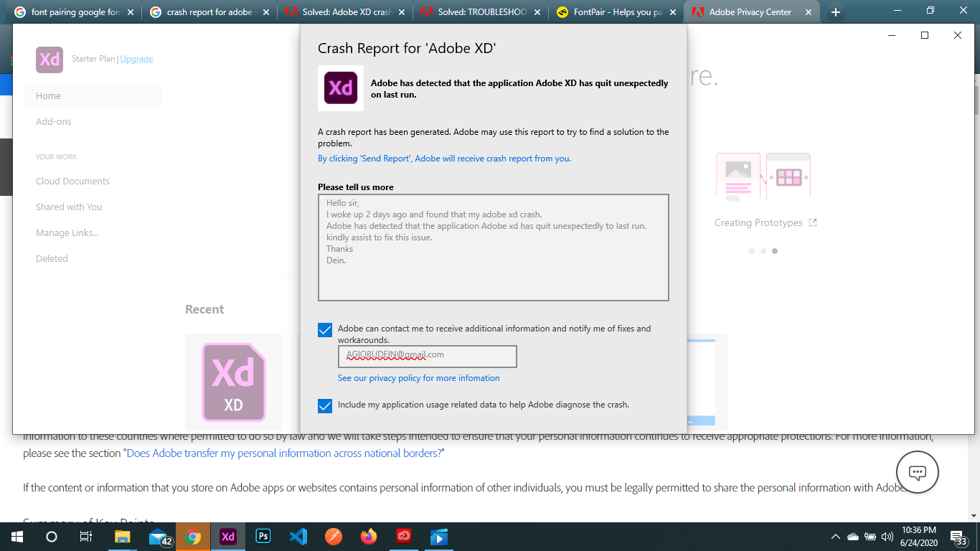Screen dimensions: 980x551
Task: Click the Xd app icon in crash report dialog
Action: [341, 88]
